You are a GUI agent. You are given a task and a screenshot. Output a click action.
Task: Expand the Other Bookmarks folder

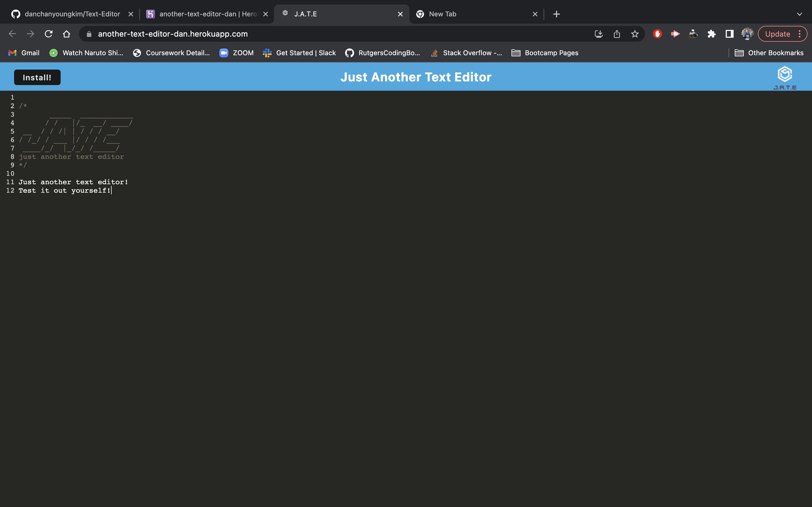coord(770,53)
